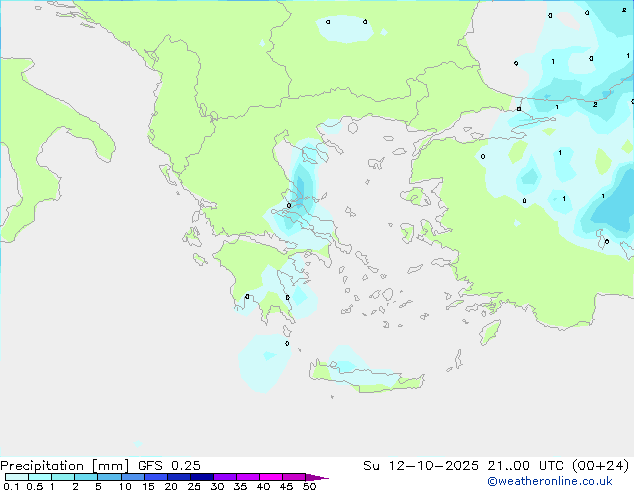Select the 45–50 mm legend color box
The image size is (634, 490).
tap(294, 477)
